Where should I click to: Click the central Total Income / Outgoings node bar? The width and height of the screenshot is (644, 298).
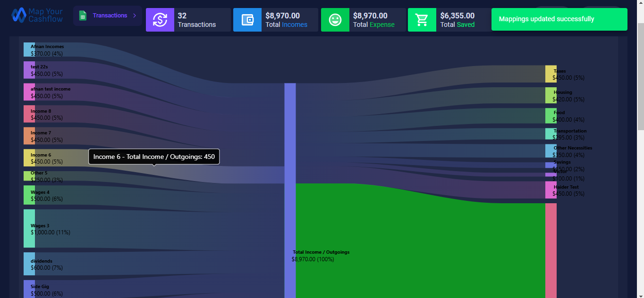click(290, 190)
